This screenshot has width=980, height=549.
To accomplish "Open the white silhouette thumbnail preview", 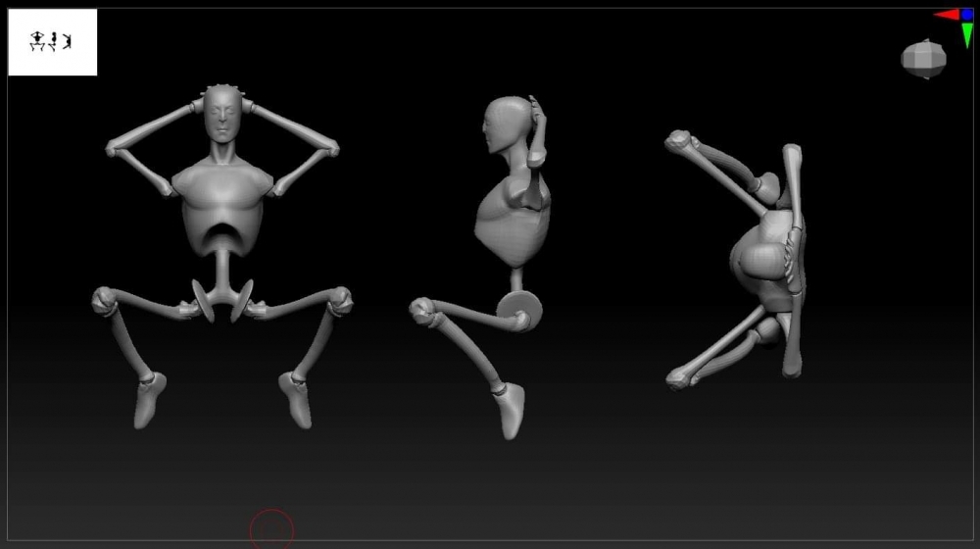I will [x=53, y=42].
